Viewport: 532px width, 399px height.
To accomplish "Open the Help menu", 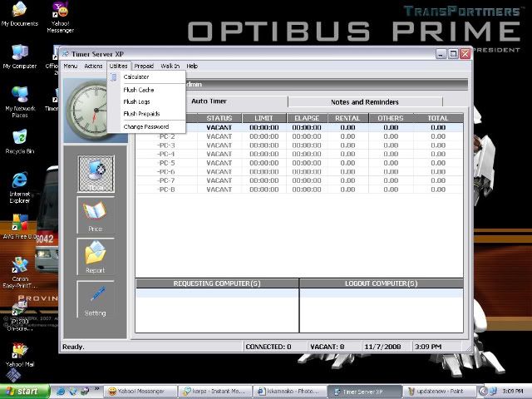I will [x=192, y=66].
